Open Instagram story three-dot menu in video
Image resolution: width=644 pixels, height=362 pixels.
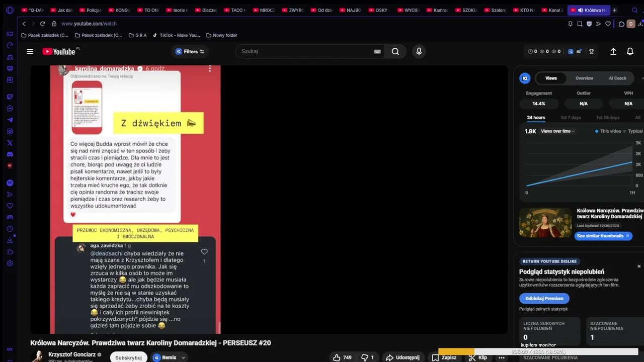coord(210,69)
